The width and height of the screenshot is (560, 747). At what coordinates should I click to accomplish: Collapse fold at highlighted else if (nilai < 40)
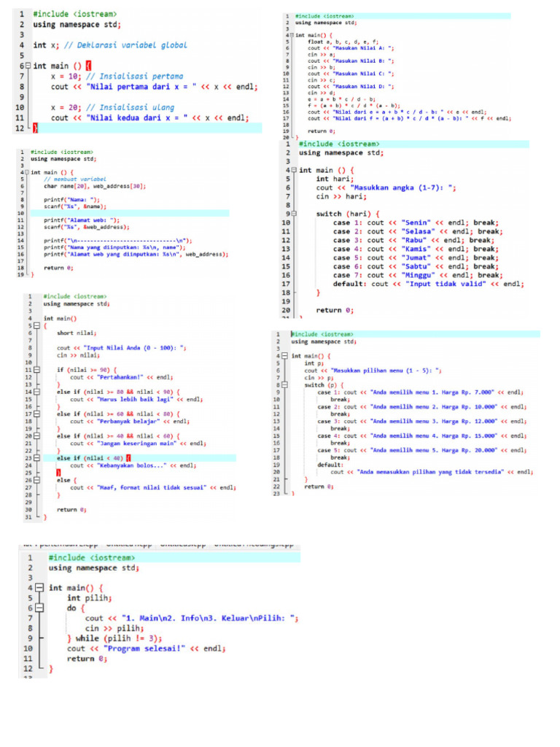[37, 458]
